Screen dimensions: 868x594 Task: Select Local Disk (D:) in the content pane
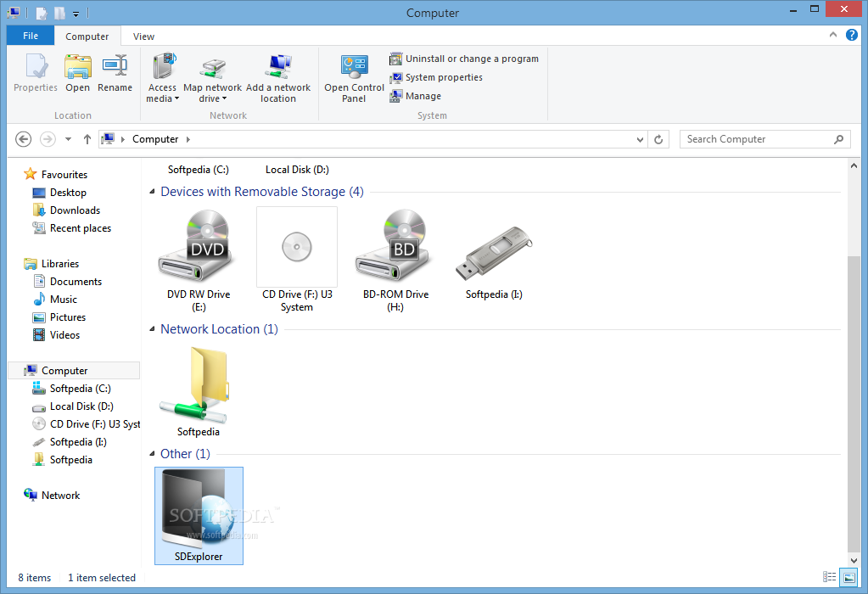pos(297,170)
